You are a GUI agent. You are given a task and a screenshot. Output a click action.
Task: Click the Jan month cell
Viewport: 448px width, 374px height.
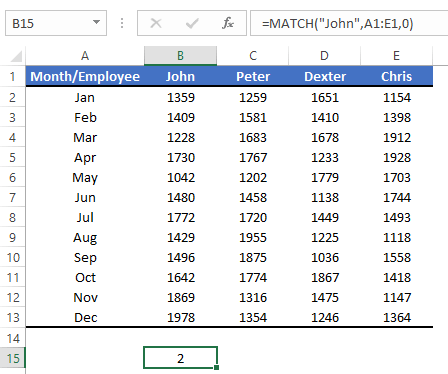(85, 97)
